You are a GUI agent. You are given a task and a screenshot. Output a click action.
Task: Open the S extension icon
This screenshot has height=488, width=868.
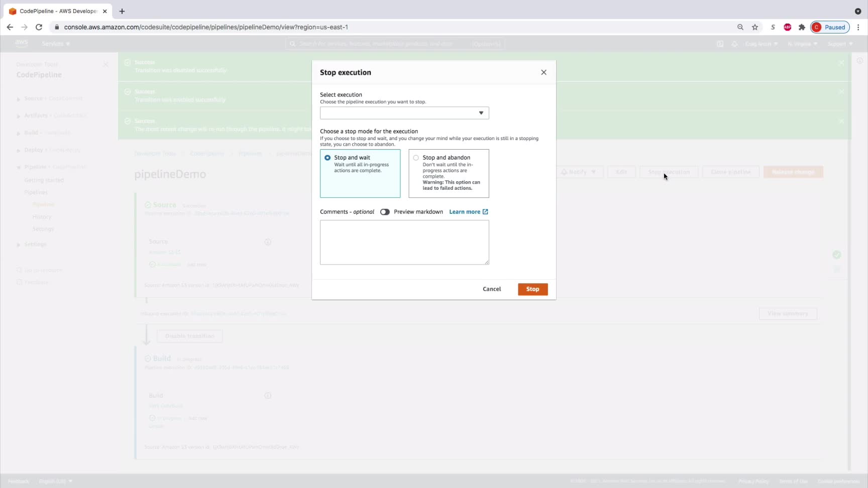(x=773, y=27)
